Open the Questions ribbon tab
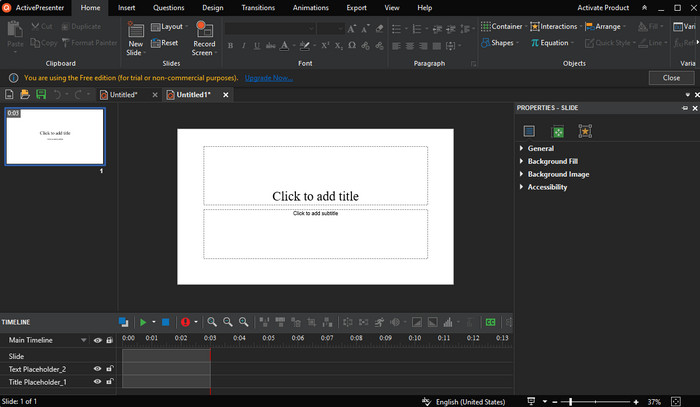The width and height of the screenshot is (700, 407). pyautogui.click(x=168, y=8)
